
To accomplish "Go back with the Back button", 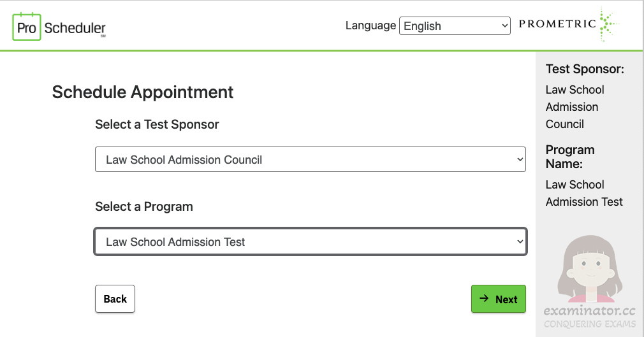I will pos(115,299).
